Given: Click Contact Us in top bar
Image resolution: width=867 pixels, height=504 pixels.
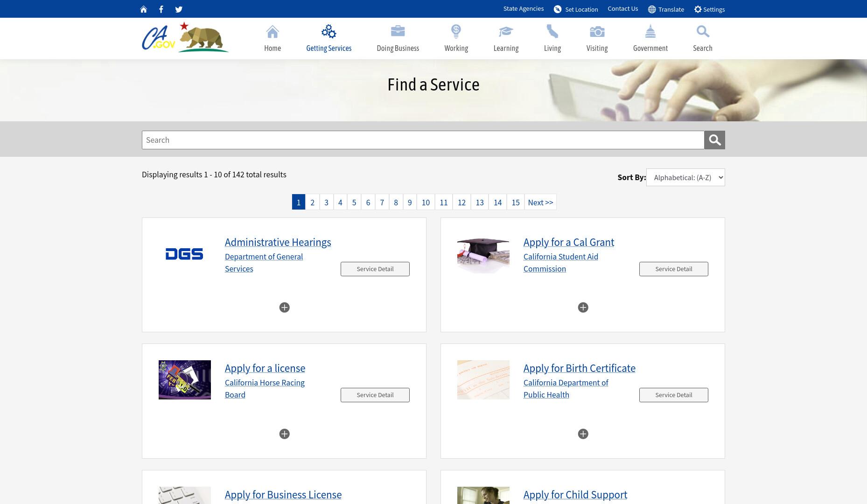Looking at the screenshot, I should click(x=622, y=9).
